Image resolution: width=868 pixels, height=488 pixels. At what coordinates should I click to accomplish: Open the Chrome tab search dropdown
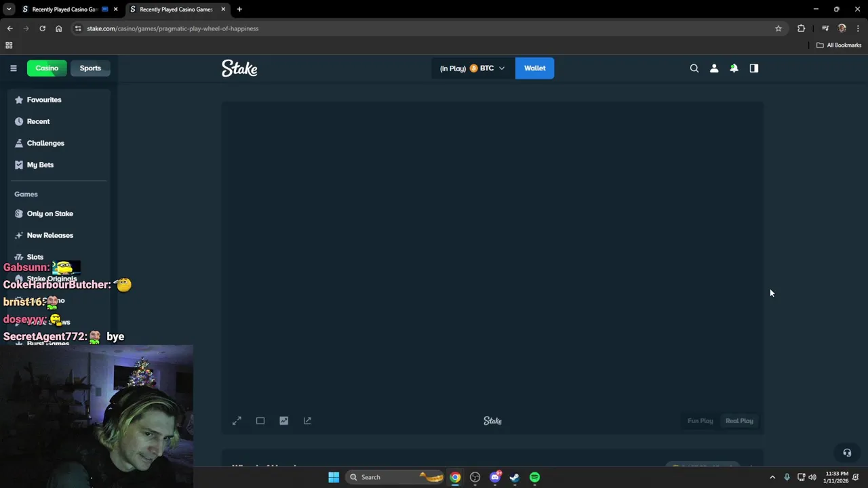point(9,9)
